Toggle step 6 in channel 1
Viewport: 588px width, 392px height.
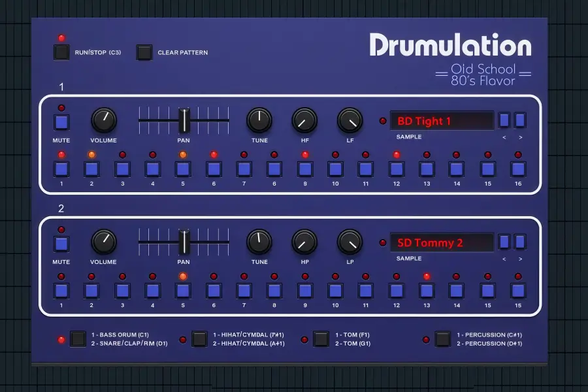point(214,169)
